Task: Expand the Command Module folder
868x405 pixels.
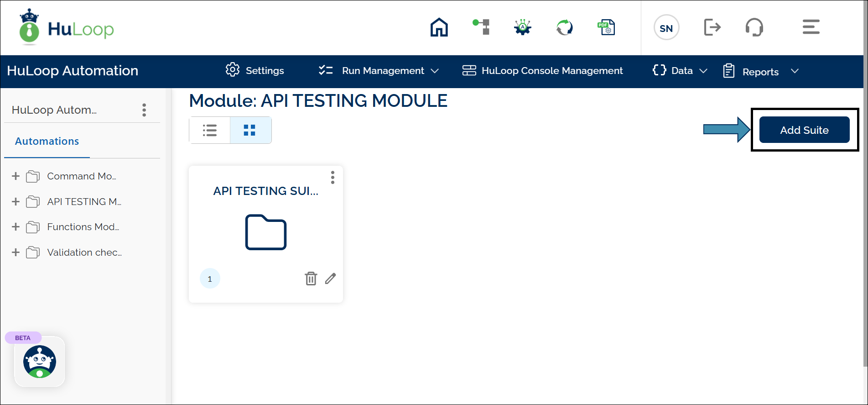Action: coord(16,176)
